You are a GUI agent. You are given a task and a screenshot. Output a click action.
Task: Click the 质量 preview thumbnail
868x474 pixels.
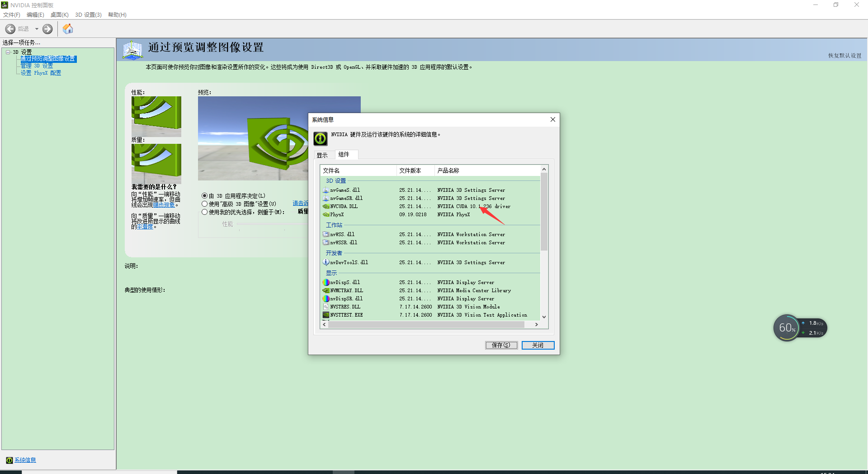click(156, 164)
